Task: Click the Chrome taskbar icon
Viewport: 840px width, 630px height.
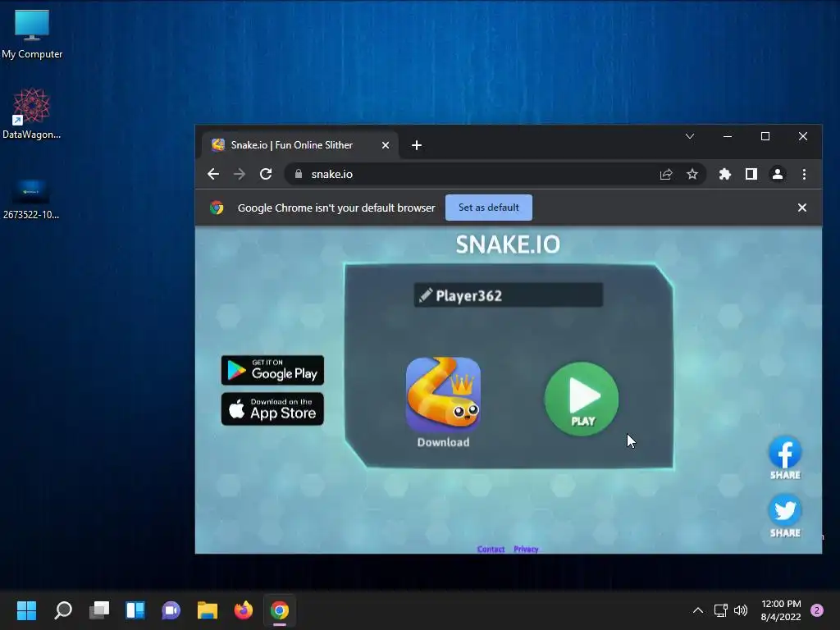Action: [280, 610]
